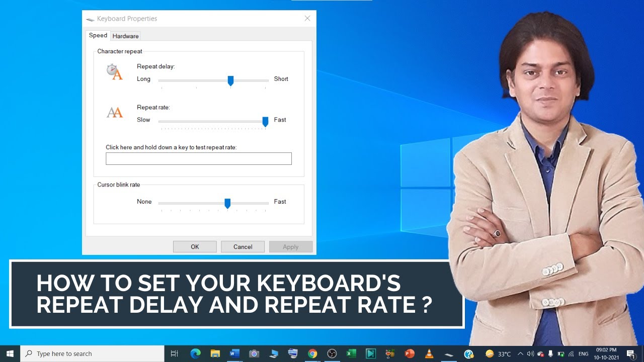Click the OneDrive tray icon with the red error mark

541,354
